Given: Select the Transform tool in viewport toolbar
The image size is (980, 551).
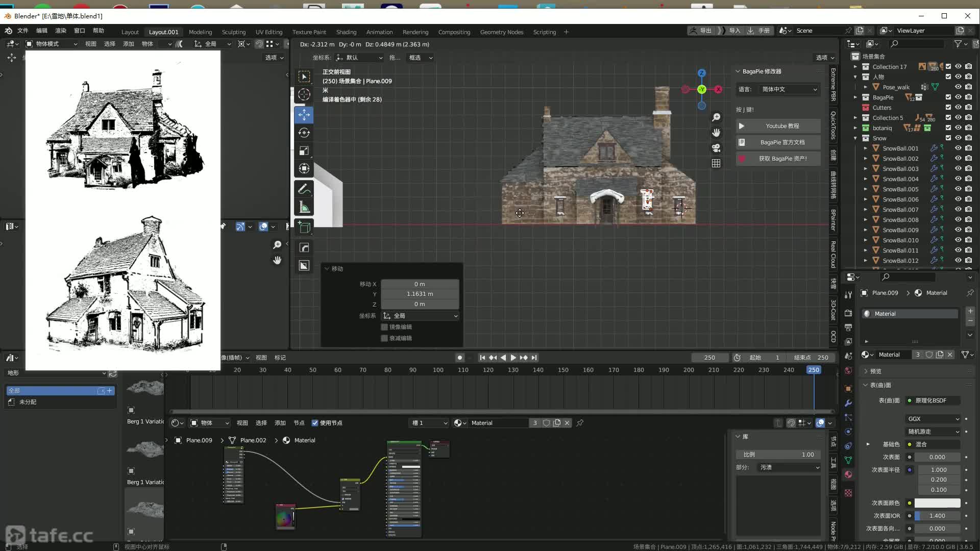Looking at the screenshot, I should point(304,168).
